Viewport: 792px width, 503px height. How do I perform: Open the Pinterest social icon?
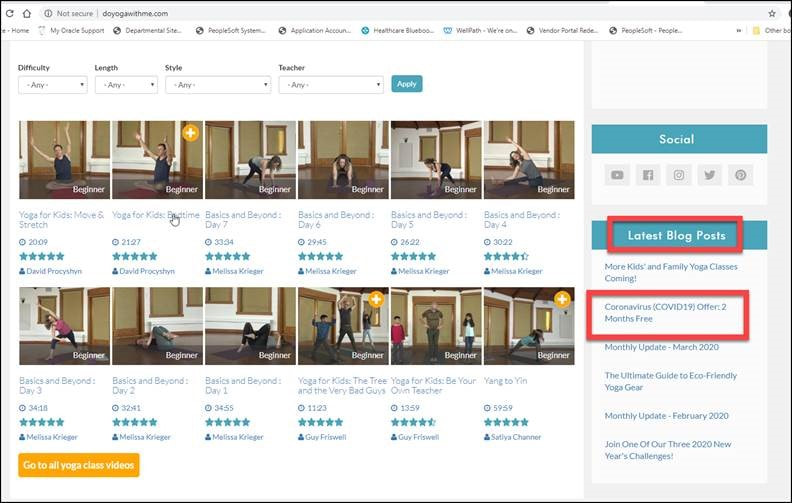741,175
